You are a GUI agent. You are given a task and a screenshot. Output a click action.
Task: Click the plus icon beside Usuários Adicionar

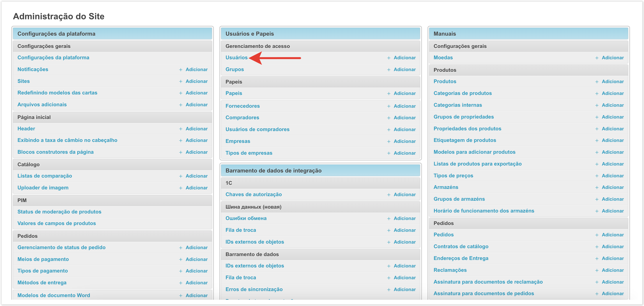pyautogui.click(x=388, y=58)
